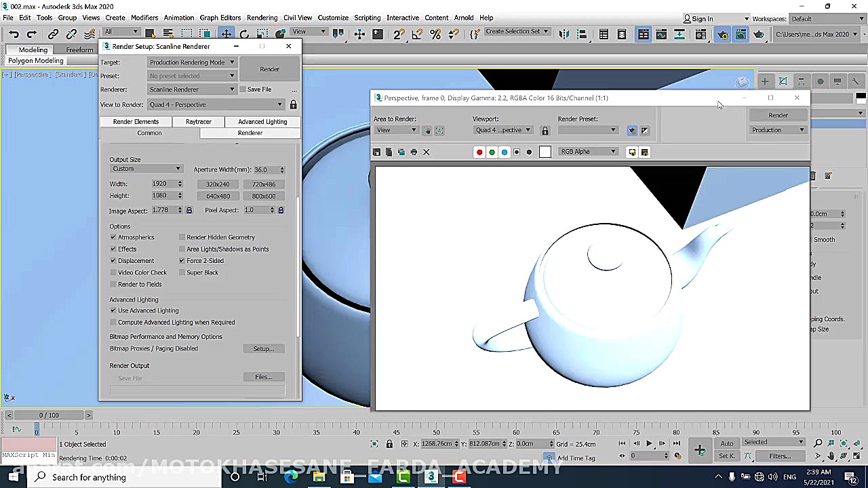Viewport: 868px width, 488px height.
Task: Enable Render Hidden Geometry checkbox
Action: point(182,237)
